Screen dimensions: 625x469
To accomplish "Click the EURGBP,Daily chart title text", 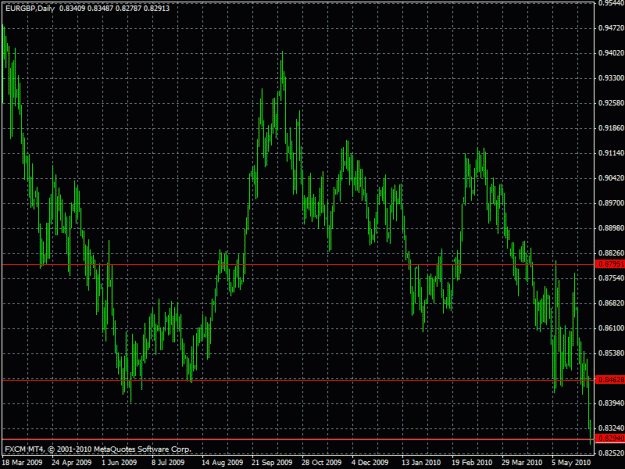I will tap(30, 8).
